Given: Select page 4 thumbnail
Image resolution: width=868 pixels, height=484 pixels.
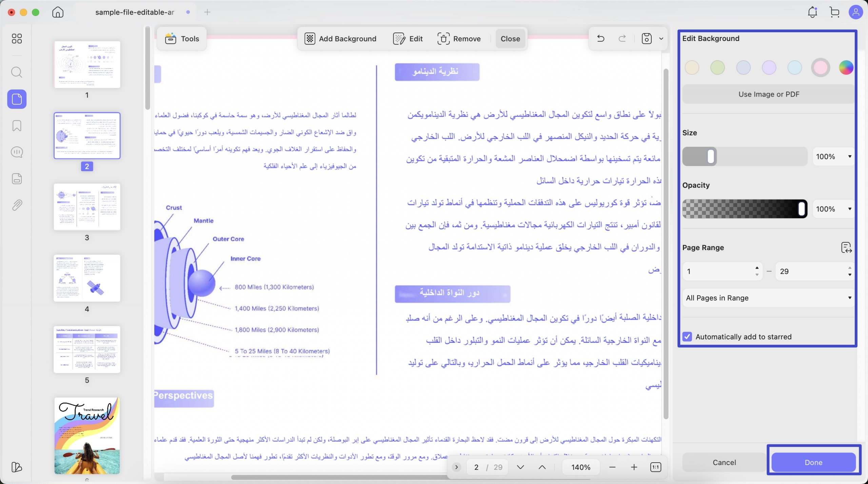Looking at the screenshot, I should (x=87, y=278).
